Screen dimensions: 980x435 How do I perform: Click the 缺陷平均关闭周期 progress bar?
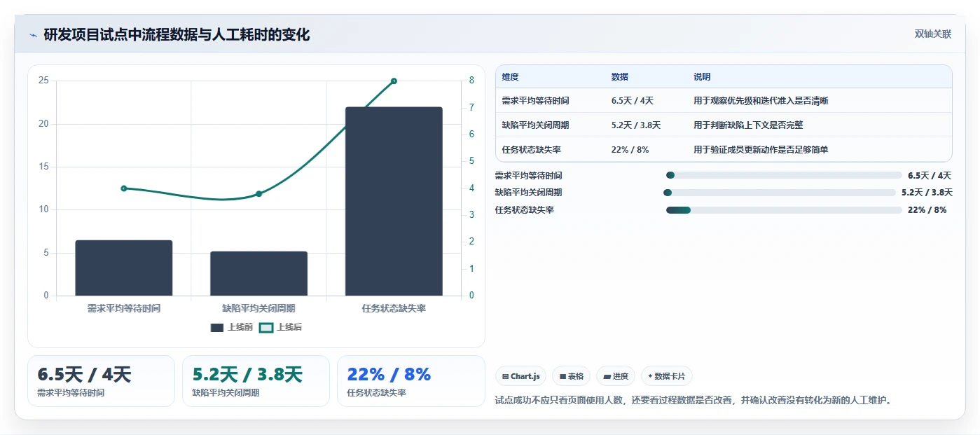tap(780, 193)
